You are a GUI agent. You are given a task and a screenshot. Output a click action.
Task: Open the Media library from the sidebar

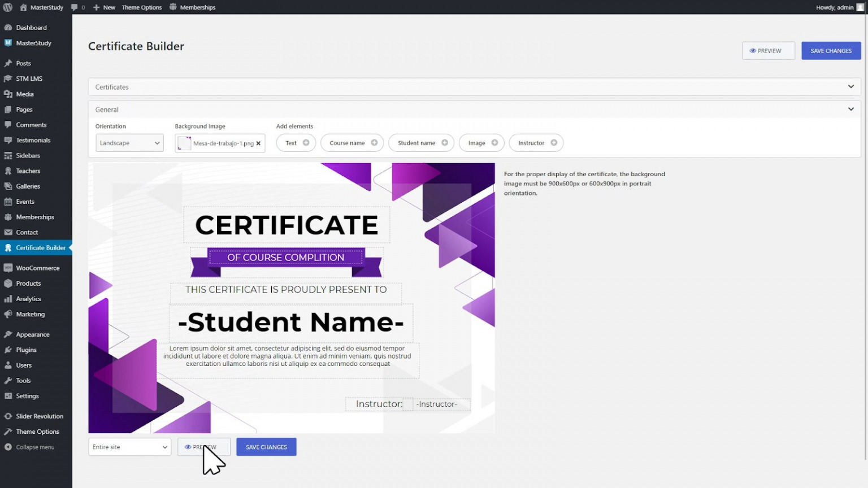tap(24, 94)
